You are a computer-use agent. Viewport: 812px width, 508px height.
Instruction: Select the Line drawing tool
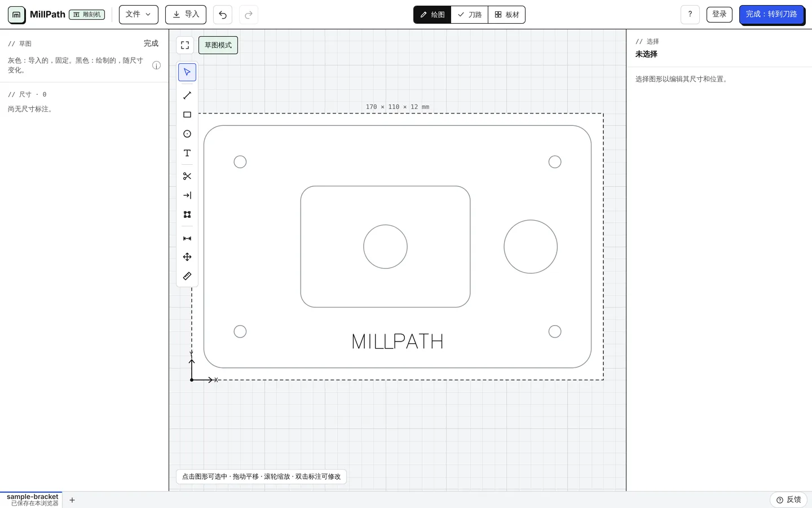tap(187, 95)
